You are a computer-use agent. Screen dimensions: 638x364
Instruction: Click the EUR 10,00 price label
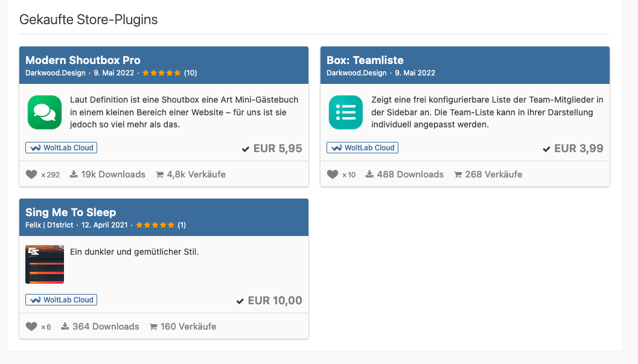tap(275, 301)
